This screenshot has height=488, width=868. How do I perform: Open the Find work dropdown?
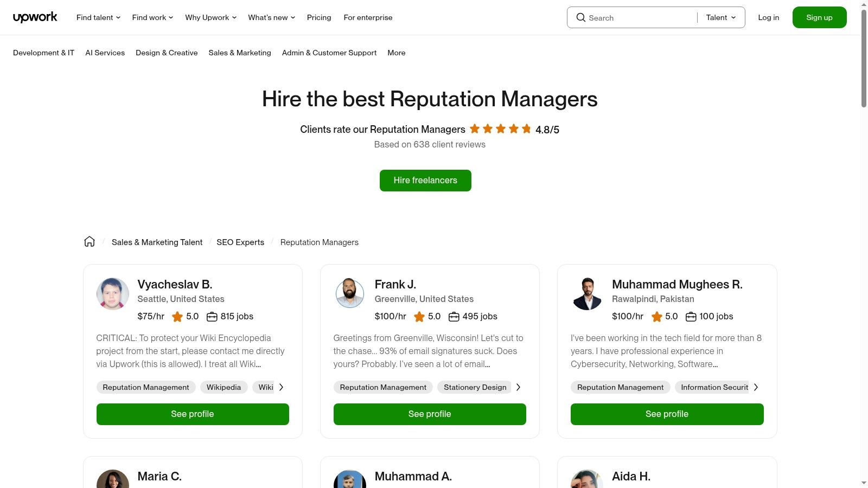click(x=152, y=17)
